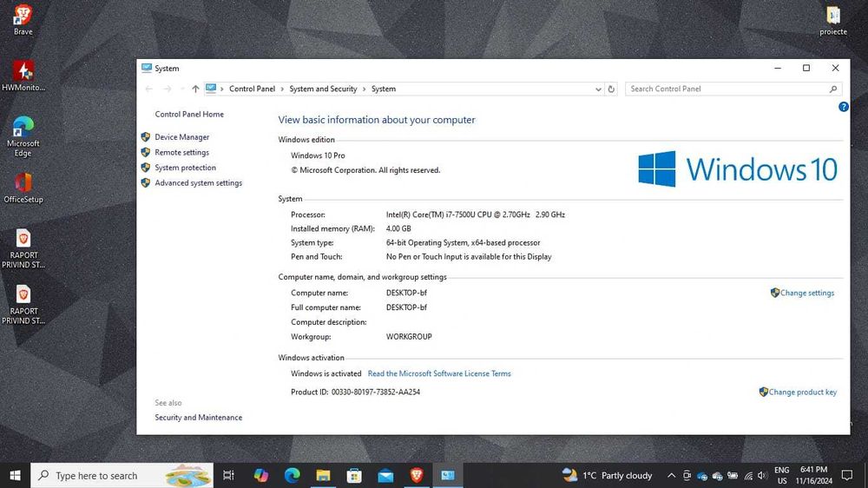Click the forward navigation arrow

tap(168, 89)
